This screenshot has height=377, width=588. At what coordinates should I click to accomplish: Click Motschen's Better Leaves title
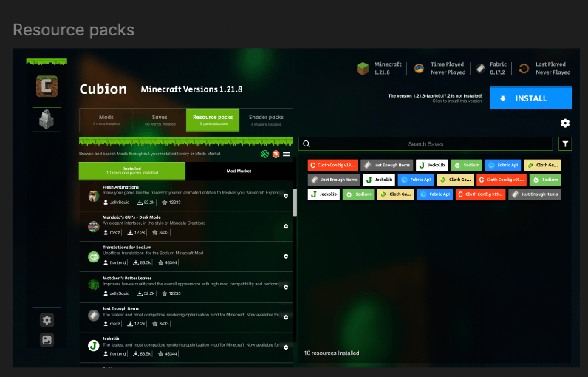click(x=127, y=279)
